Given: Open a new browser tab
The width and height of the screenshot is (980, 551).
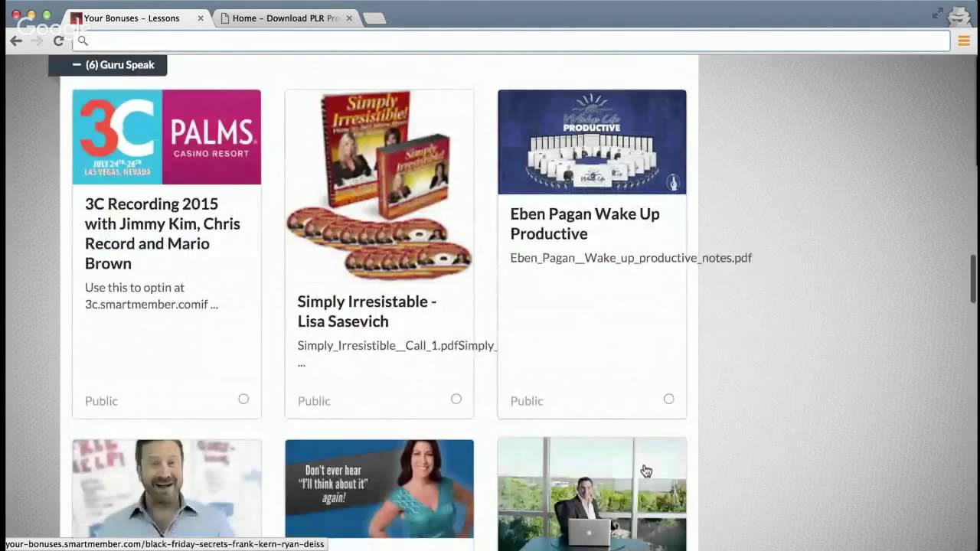Looking at the screenshot, I should click(x=374, y=18).
